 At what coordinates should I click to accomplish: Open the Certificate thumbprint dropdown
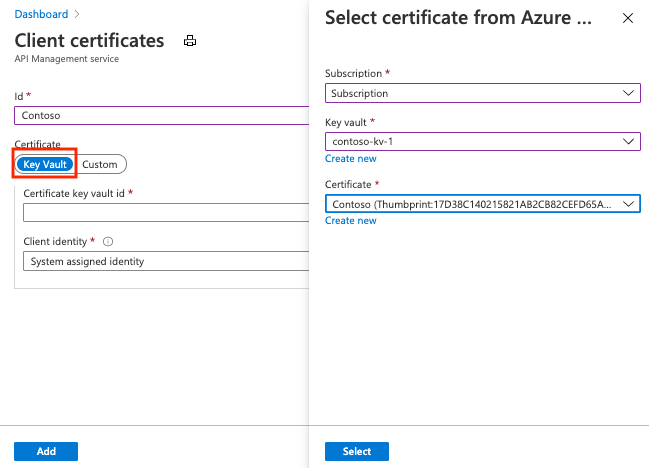[x=482, y=204]
